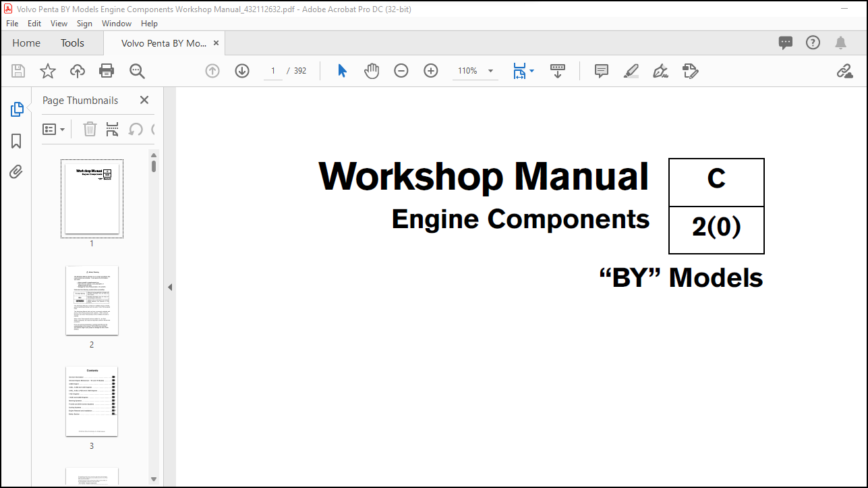This screenshot has width=868, height=488.
Task: Click the thumbnails scrollbar down arrow
Action: [x=154, y=479]
